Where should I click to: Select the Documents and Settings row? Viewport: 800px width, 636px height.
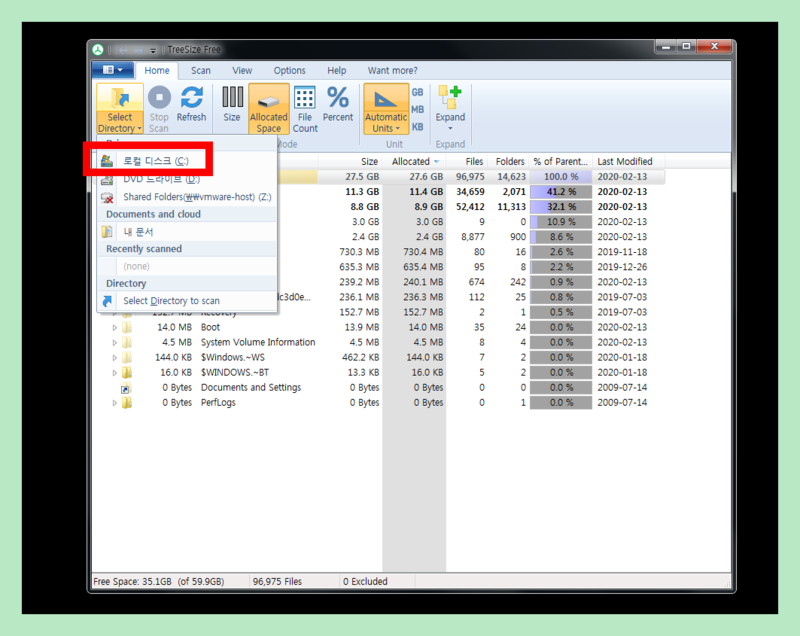[x=379, y=388]
